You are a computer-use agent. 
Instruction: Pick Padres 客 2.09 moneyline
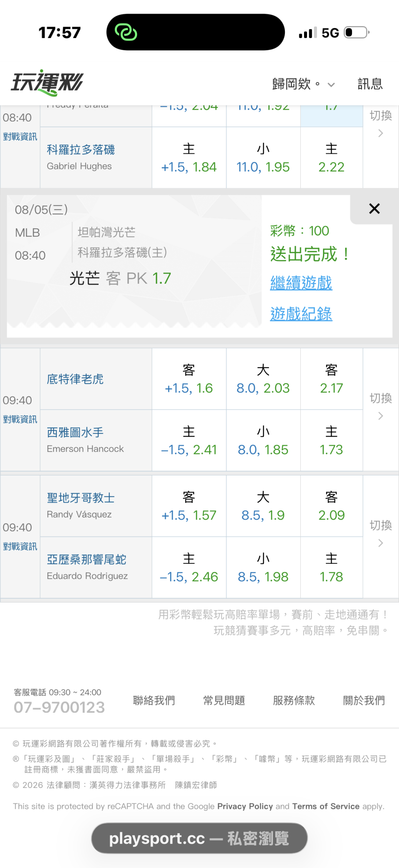tap(331, 506)
